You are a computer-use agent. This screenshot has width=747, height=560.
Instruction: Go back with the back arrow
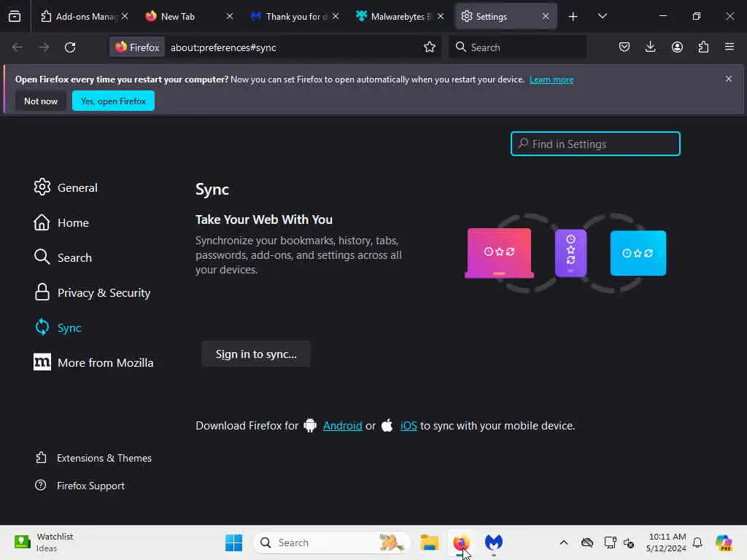pos(18,47)
